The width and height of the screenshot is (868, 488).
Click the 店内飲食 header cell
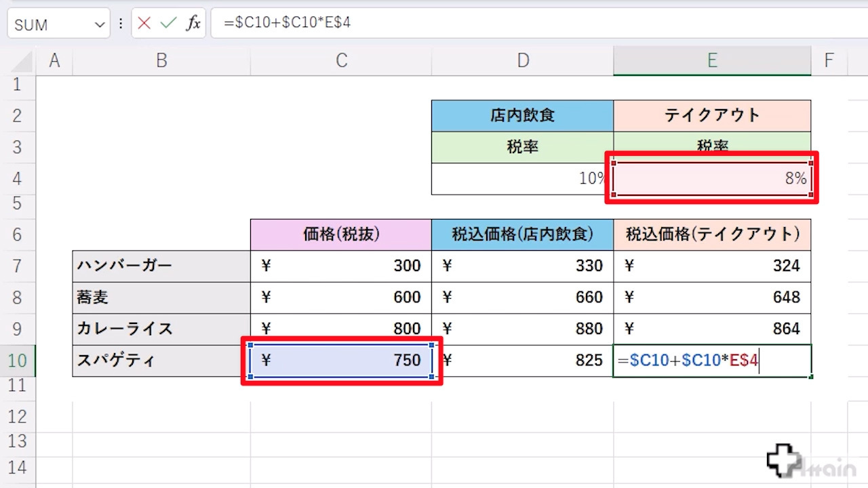click(x=523, y=115)
